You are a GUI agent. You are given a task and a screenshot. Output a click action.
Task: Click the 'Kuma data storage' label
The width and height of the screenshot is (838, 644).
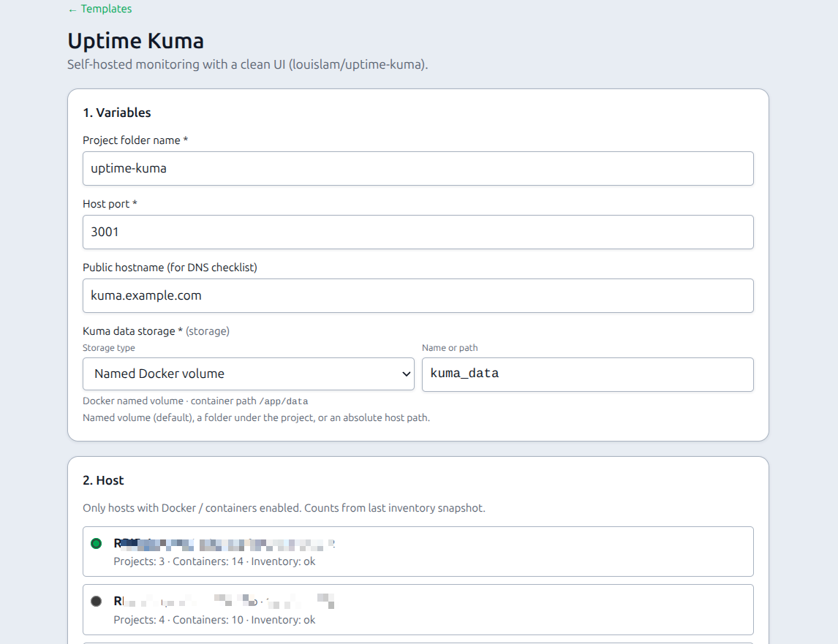[x=156, y=331]
